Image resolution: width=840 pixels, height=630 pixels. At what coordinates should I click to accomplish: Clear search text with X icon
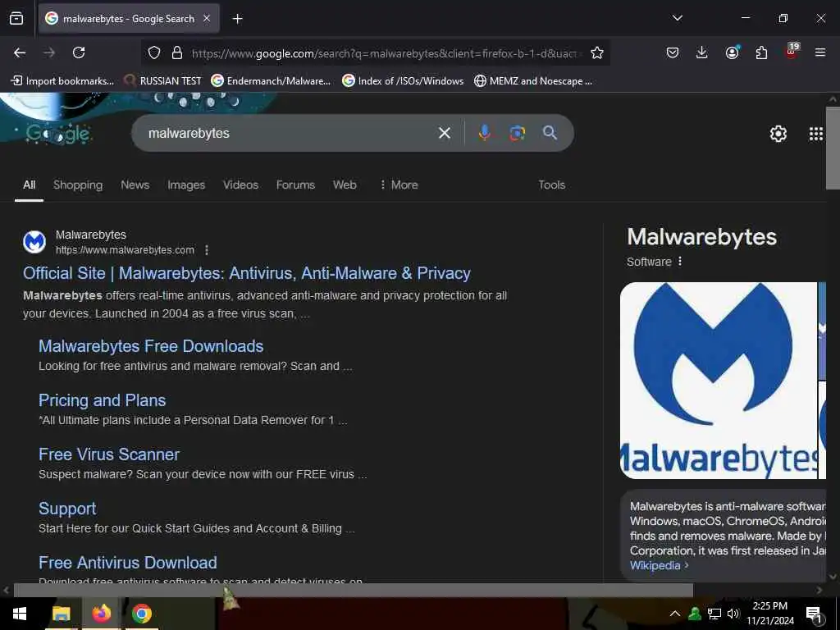pyautogui.click(x=445, y=133)
